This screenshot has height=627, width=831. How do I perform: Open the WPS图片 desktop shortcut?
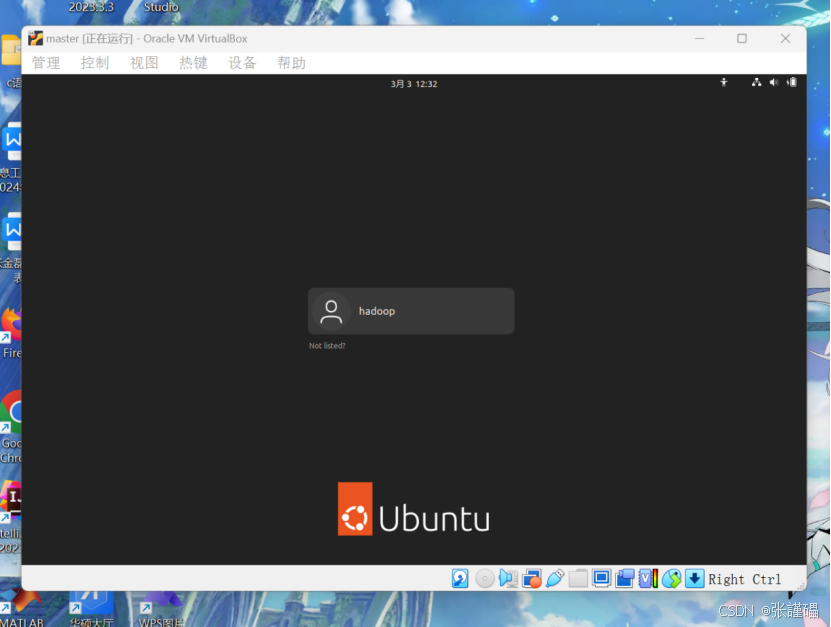click(161, 610)
